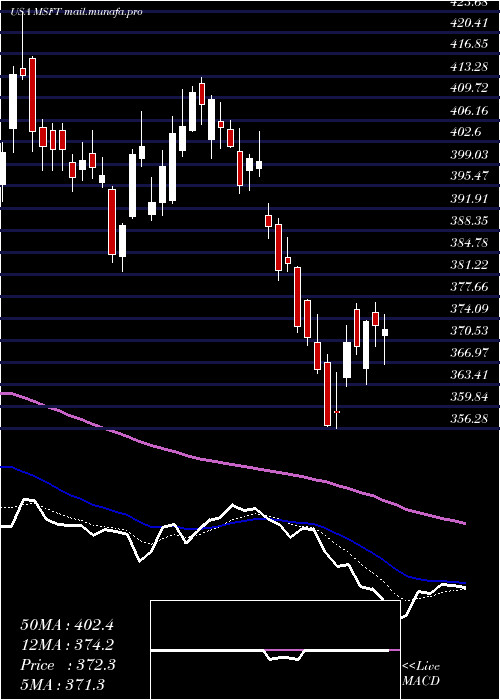Click the small red doji candle near 357
The height and width of the screenshot is (700, 500).
pyautogui.click(x=337, y=412)
